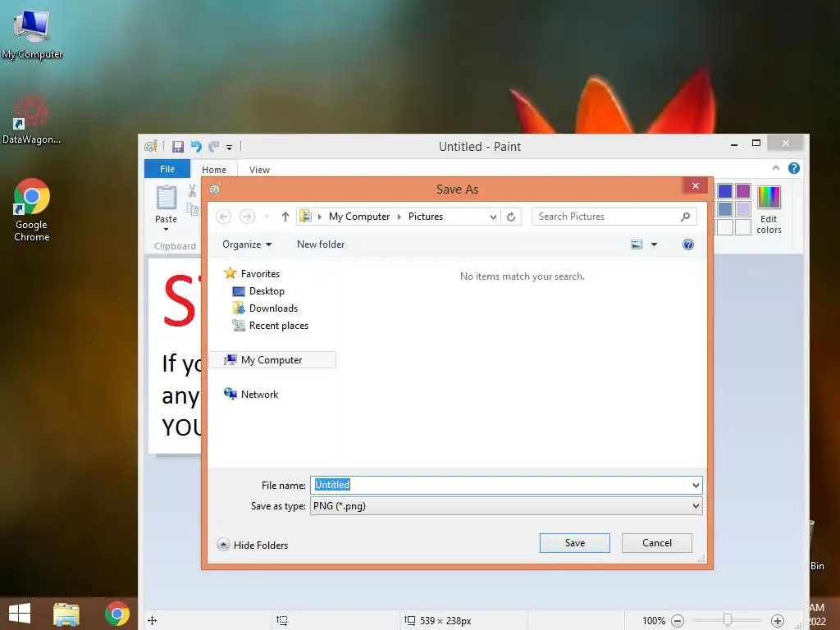Select Downloads in the navigation pane

click(x=266, y=308)
